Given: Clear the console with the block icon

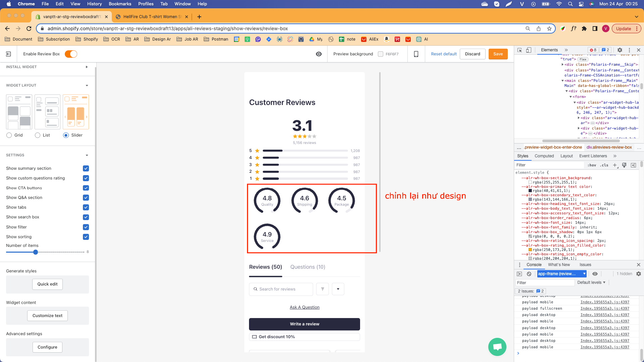Looking at the screenshot, I should tap(529, 274).
